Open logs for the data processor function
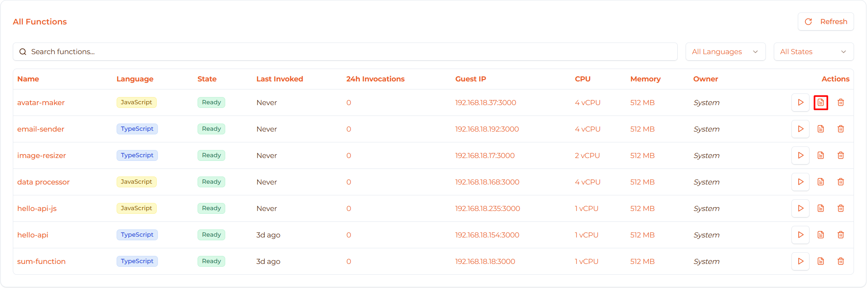This screenshot has width=868, height=288. pyautogui.click(x=821, y=182)
